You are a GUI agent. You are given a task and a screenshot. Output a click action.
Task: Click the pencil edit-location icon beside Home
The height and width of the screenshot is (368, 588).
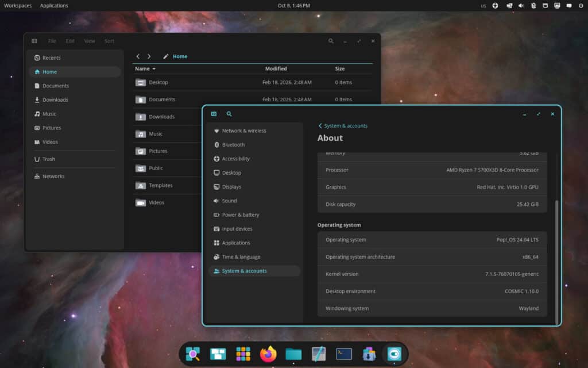click(x=165, y=56)
